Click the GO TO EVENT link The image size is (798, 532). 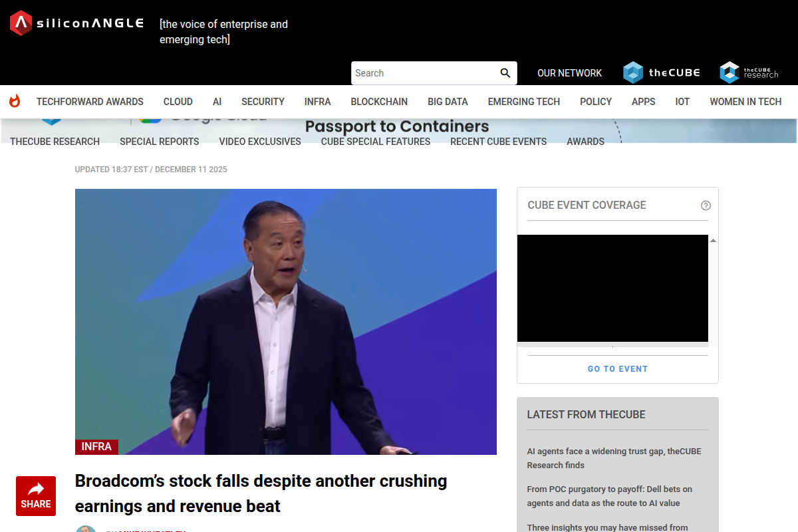click(x=618, y=369)
